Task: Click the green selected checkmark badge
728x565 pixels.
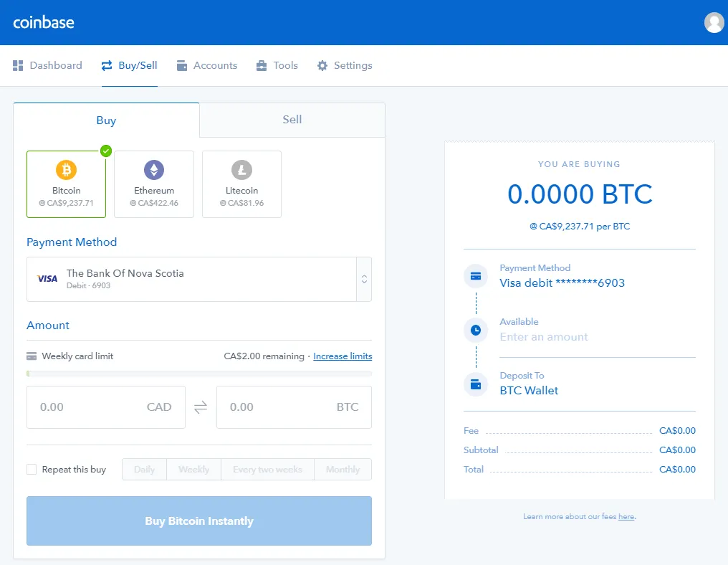Action: click(106, 151)
